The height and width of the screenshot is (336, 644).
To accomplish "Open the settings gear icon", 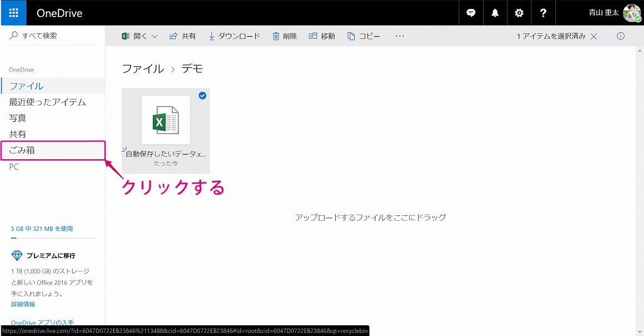I will click(x=519, y=13).
